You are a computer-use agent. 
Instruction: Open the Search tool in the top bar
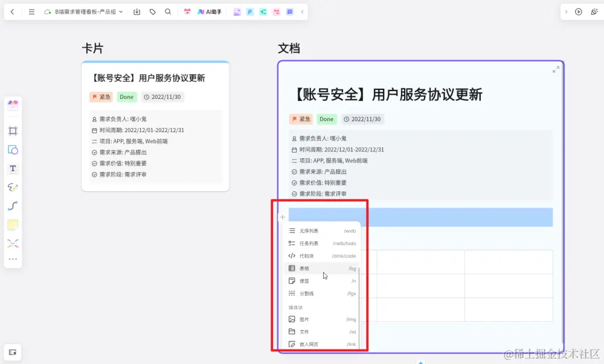coord(168,11)
